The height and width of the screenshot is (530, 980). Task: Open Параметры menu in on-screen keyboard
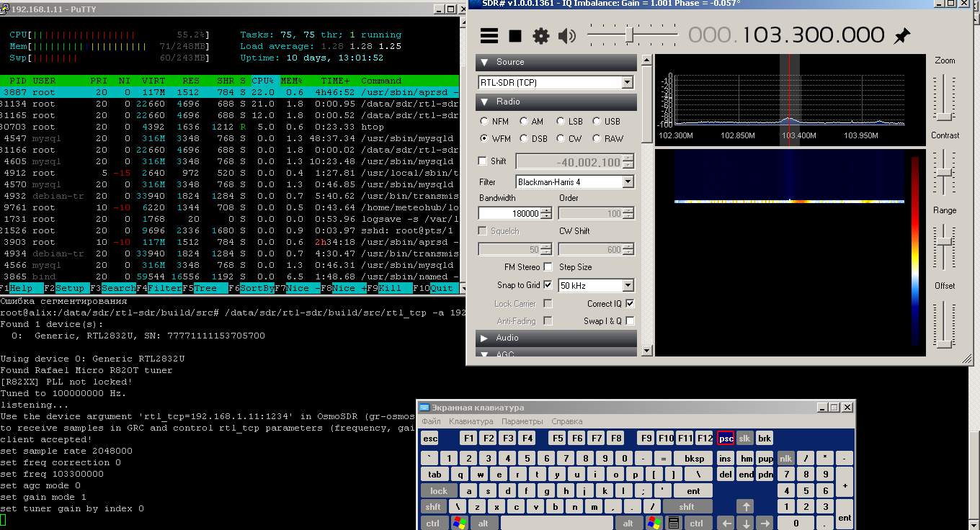tap(522, 421)
